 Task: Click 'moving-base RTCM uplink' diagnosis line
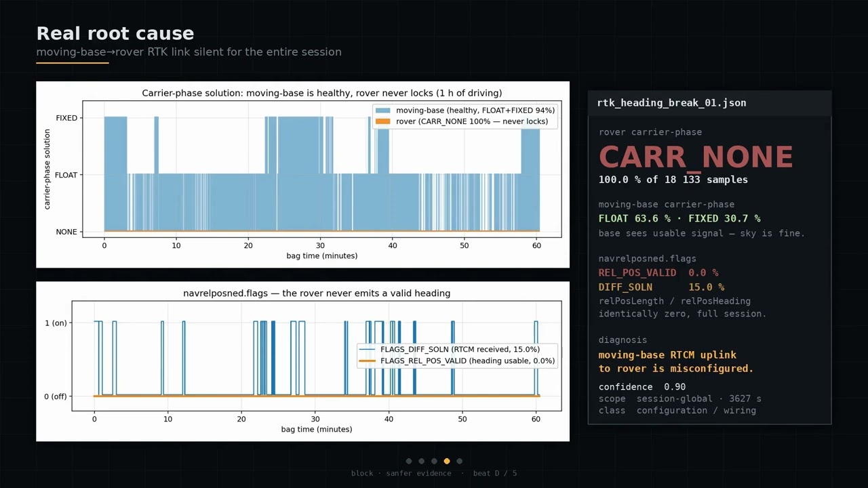(667, 354)
